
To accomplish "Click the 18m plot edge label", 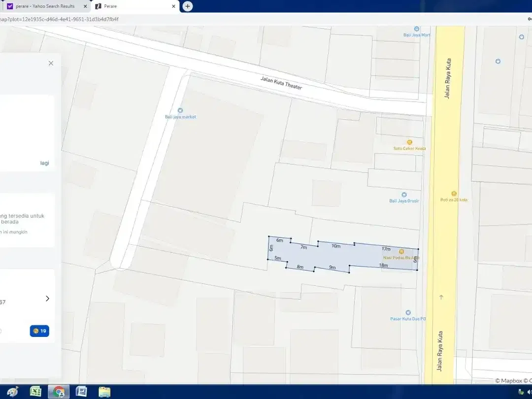I will click(383, 266).
